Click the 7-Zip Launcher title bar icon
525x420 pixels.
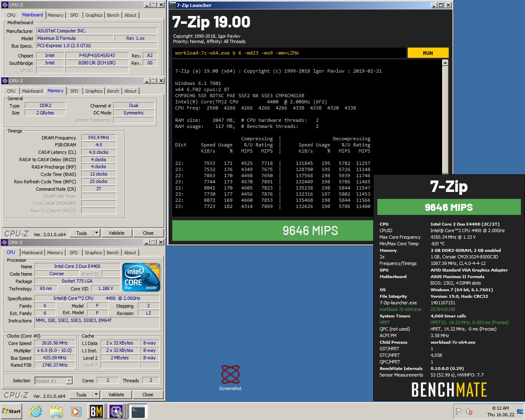tap(172, 5)
